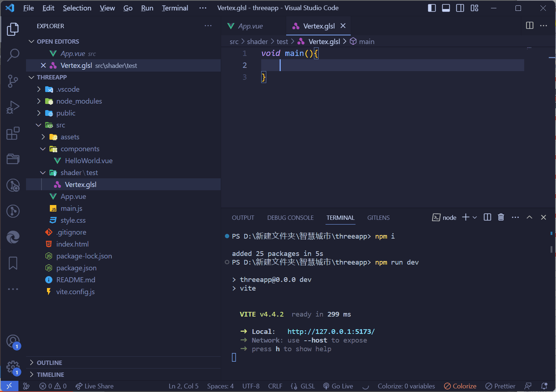Open the Manage gear icon

tap(13, 367)
